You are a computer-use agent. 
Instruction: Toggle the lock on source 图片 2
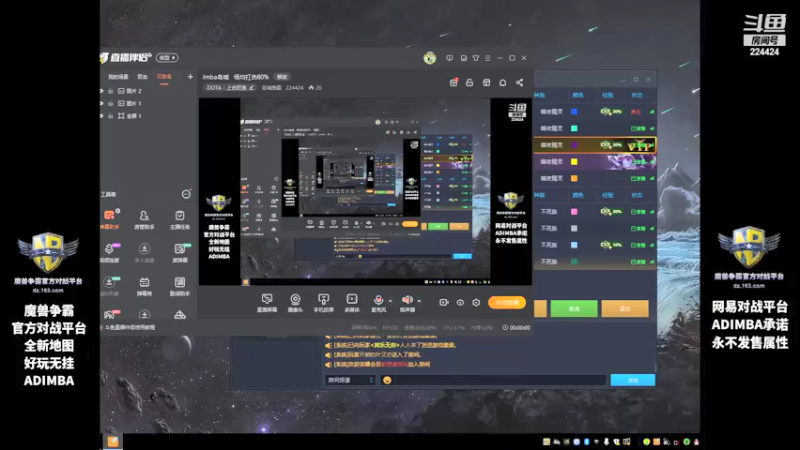pyautogui.click(x=111, y=91)
